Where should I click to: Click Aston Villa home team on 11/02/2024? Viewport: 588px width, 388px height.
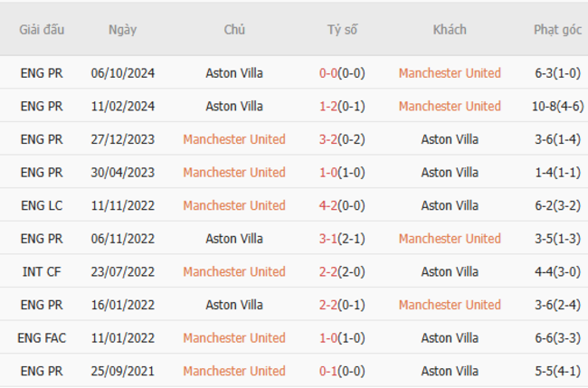pyautogui.click(x=234, y=106)
